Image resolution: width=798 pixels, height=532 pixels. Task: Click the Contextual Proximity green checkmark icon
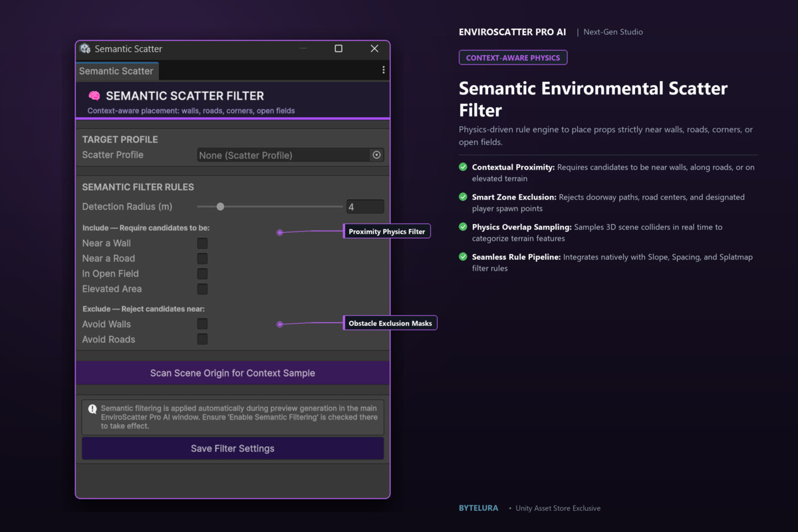coord(463,167)
